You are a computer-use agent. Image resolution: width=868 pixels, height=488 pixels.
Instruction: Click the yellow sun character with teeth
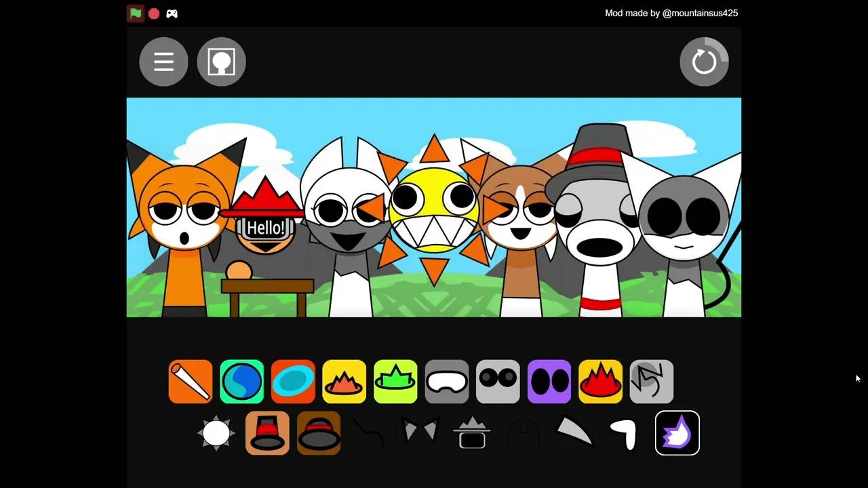pyautogui.click(x=434, y=210)
